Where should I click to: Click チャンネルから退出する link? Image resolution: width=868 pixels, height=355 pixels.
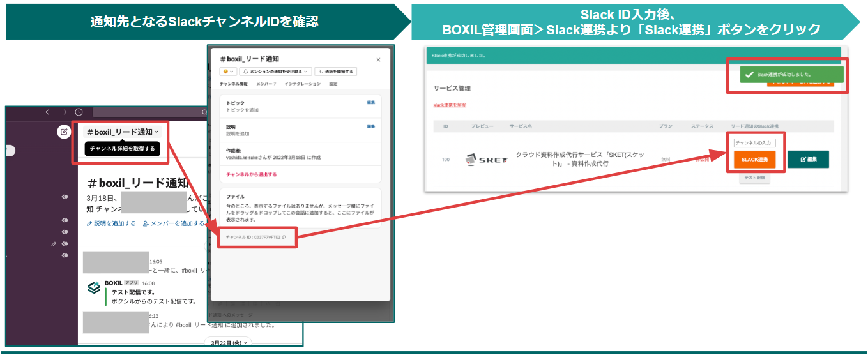(x=251, y=174)
